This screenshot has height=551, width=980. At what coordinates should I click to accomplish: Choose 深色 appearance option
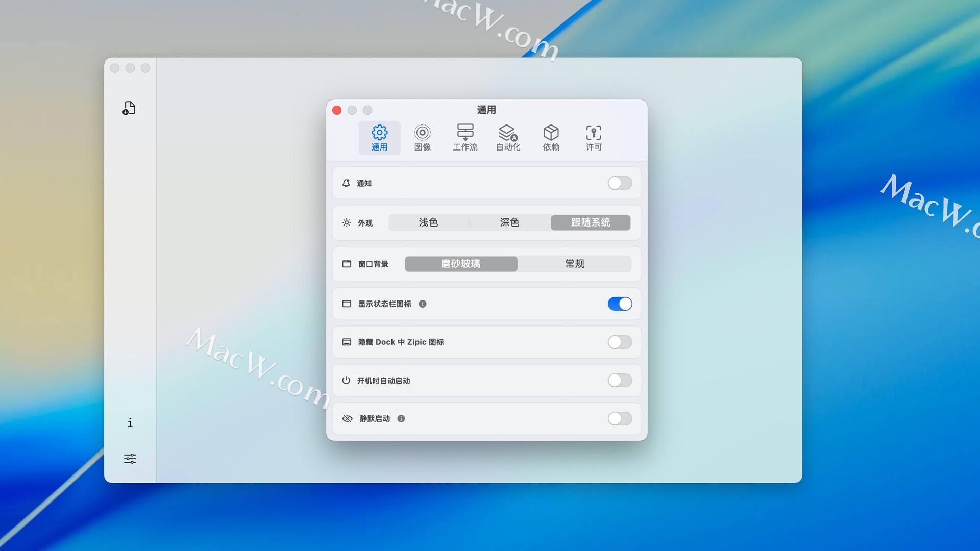[509, 222]
